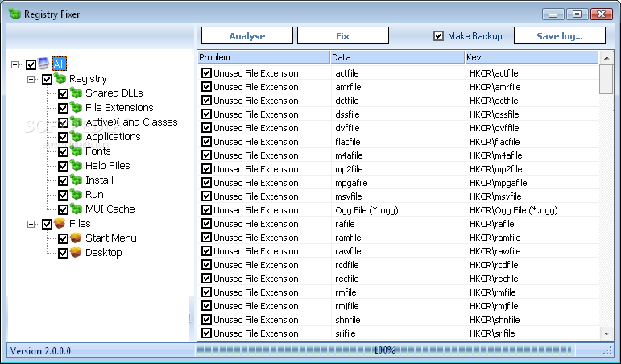Click the Help Files green cube icon
The image size is (621, 364).
76,165
